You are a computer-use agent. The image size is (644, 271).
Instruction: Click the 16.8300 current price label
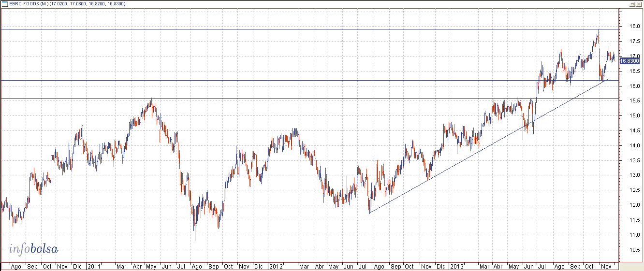click(629, 61)
